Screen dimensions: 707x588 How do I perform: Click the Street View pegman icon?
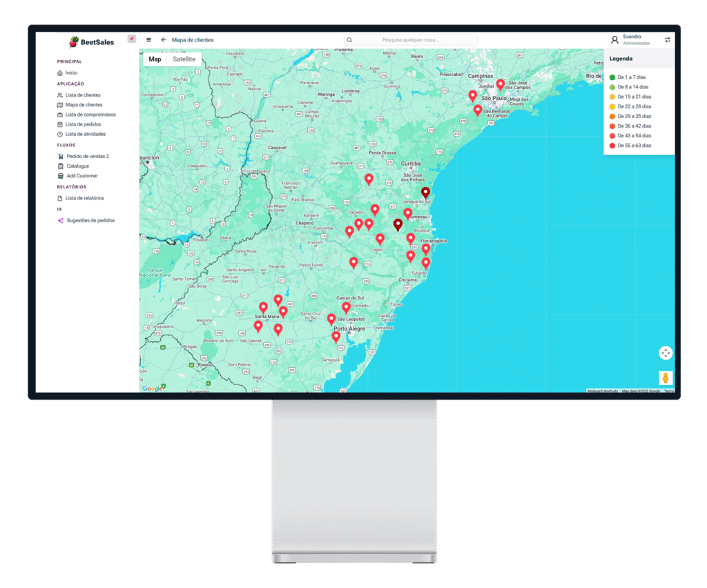tap(665, 378)
